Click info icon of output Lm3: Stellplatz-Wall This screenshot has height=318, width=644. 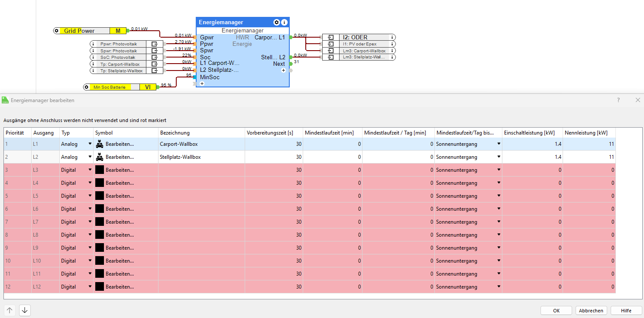pos(392,57)
